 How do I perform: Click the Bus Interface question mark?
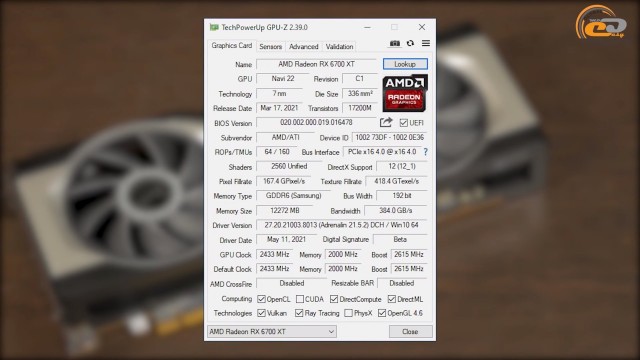pos(426,152)
